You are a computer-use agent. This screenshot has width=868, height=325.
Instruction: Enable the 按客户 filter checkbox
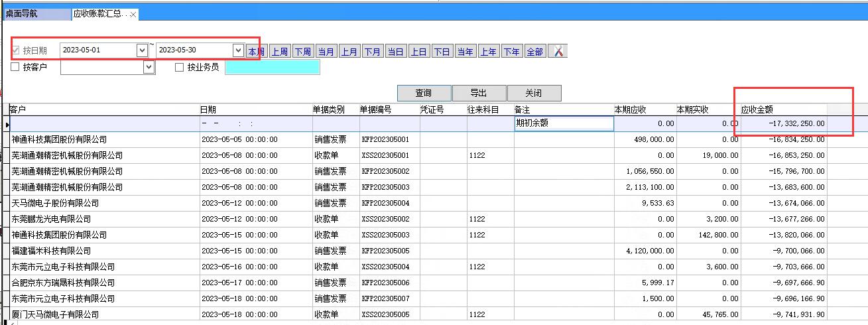coord(15,67)
